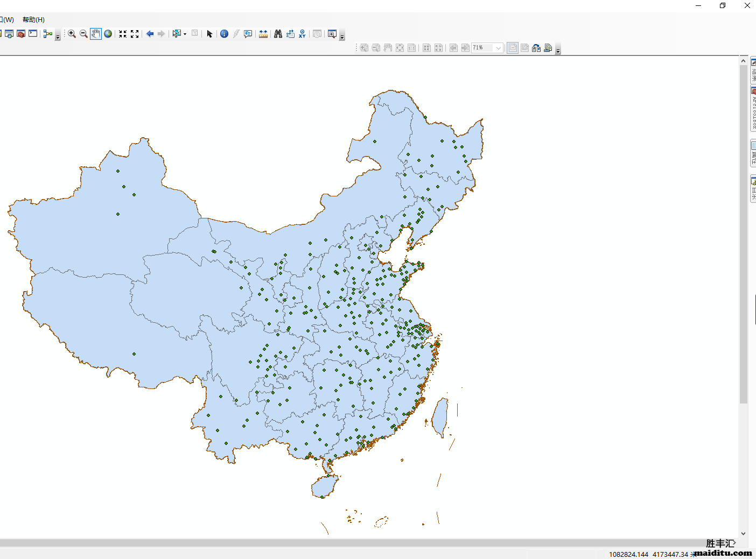Open the Measure ruler tool
Viewport: 756px width, 559px height.
(263, 34)
